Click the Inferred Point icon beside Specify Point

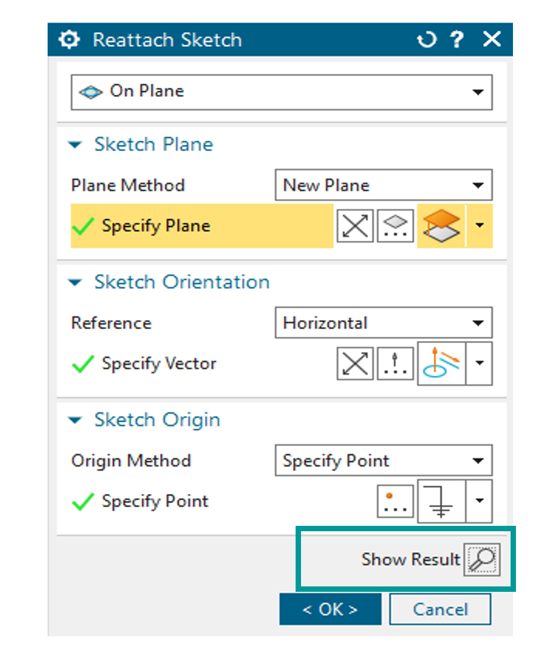pos(441,501)
